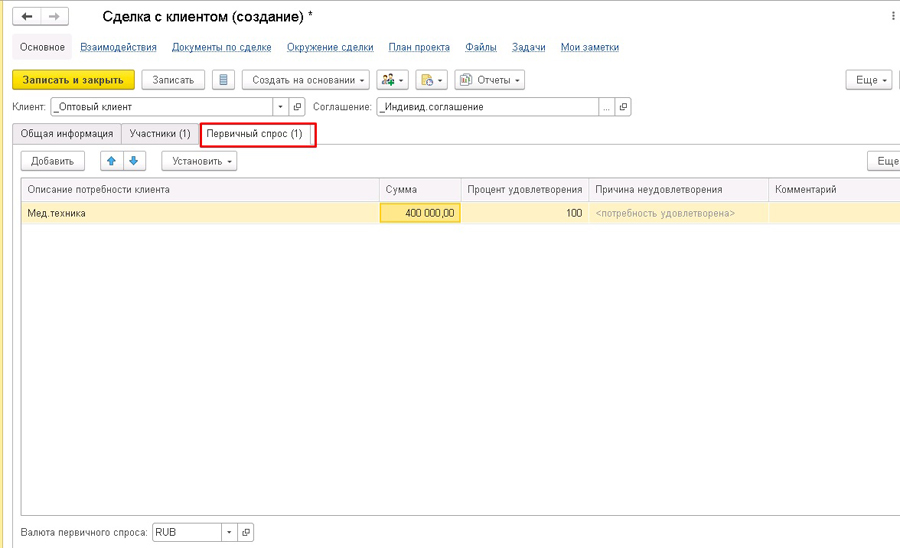Image resolution: width=900 pixels, height=548 pixels.
Task: Expand the Создать на основании dropdown
Action: tap(306, 80)
